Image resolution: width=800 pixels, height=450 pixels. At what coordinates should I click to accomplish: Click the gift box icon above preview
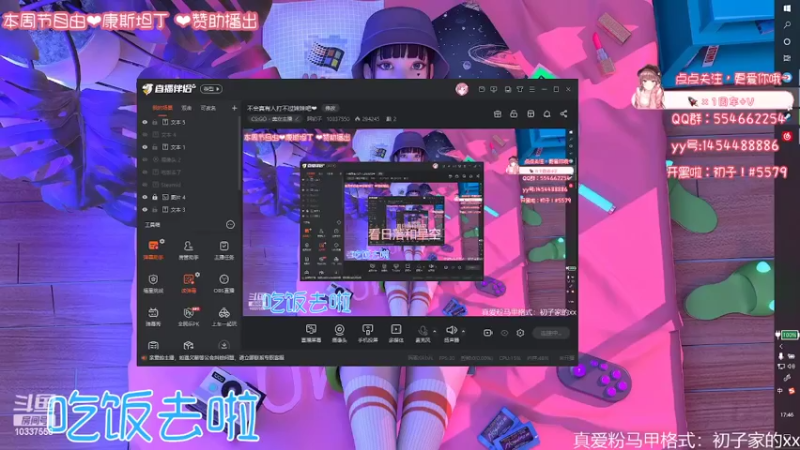pyautogui.click(x=497, y=114)
